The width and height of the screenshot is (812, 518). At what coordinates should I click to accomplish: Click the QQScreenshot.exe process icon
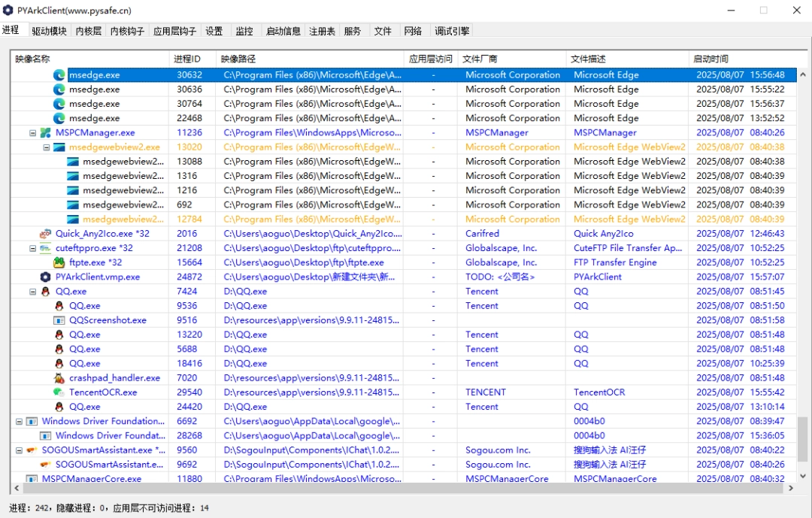[59, 320]
